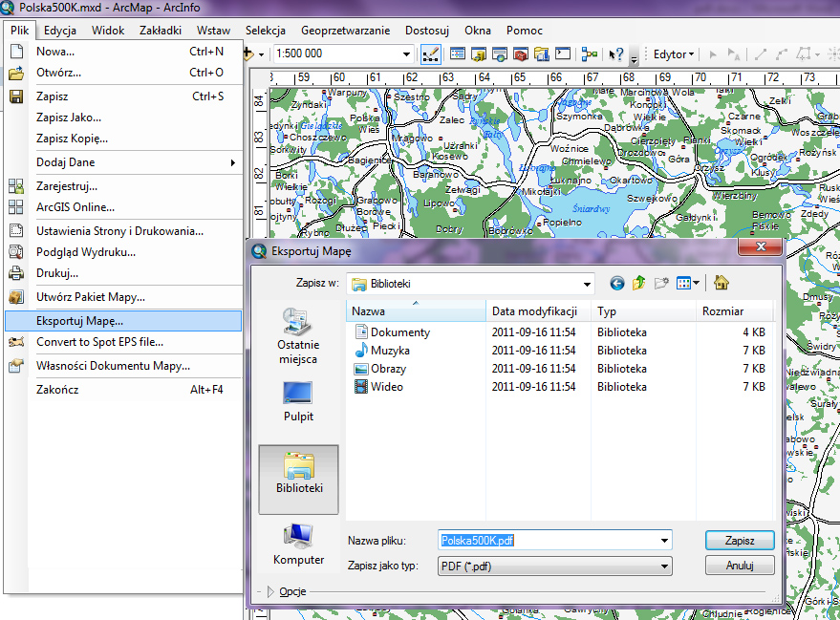This screenshot has height=620, width=840.
Task: Choose Ustawienia Strony i Drukowania entry
Action: point(123,231)
